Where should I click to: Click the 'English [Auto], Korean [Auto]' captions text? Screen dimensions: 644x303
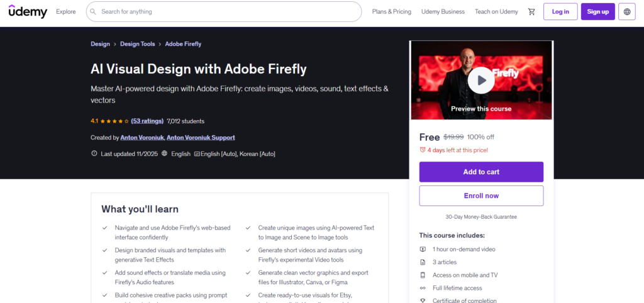click(x=238, y=154)
